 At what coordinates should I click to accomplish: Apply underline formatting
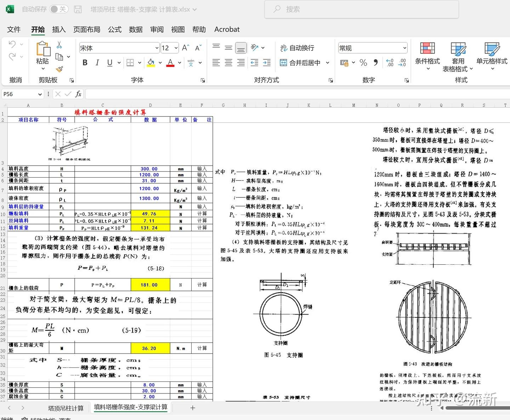pyautogui.click(x=109, y=63)
